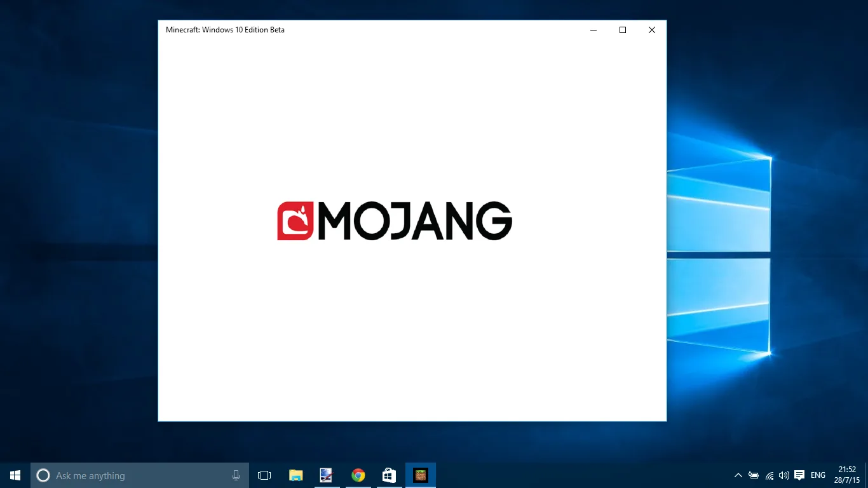Activate the Cortana microphone icon
The width and height of the screenshot is (868, 488).
click(x=236, y=475)
